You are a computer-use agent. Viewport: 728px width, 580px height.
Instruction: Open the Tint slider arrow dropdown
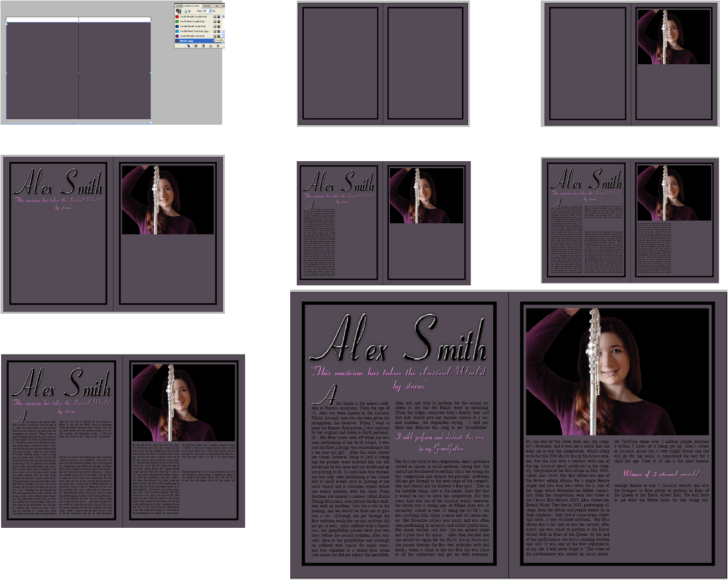pyautogui.click(x=211, y=11)
